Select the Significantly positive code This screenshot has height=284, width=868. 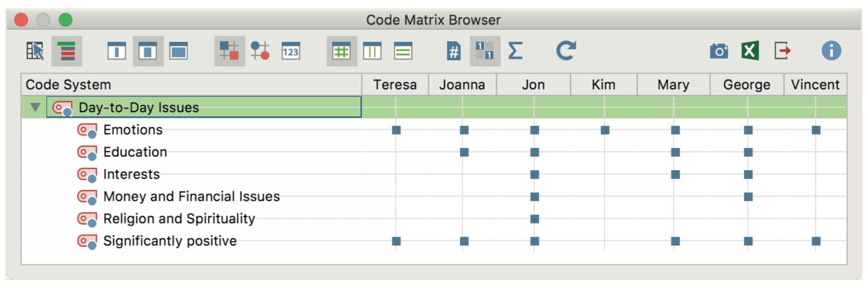[x=170, y=241]
